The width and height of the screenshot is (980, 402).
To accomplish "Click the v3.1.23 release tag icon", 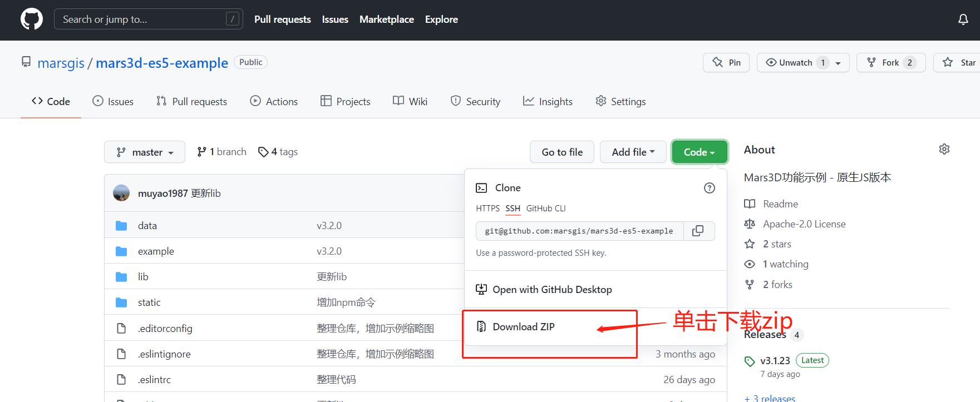I will (x=750, y=361).
